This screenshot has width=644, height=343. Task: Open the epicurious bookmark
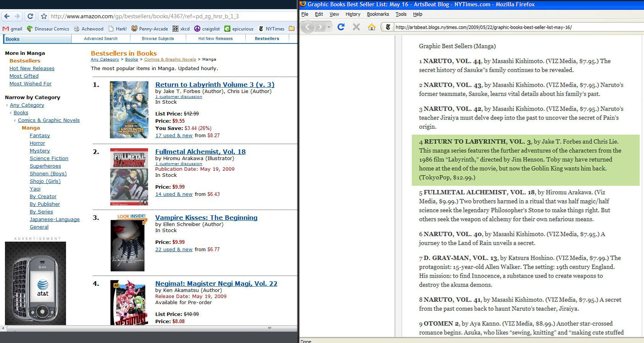[239, 29]
